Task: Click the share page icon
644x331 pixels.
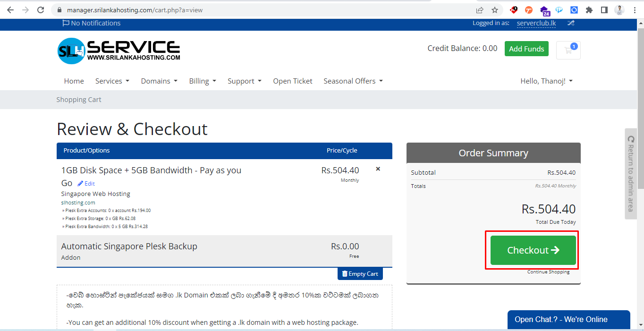Action: pos(480,10)
